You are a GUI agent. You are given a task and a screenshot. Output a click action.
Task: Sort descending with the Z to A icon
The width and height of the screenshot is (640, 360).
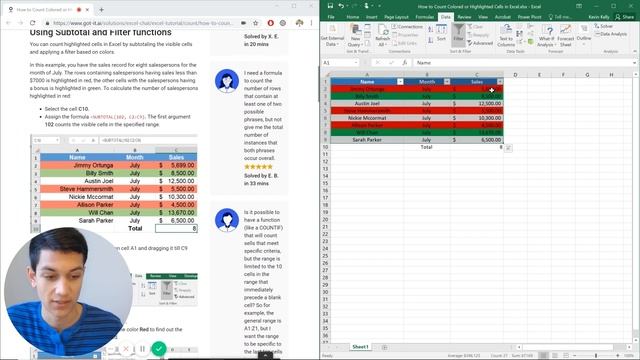coord(431,40)
